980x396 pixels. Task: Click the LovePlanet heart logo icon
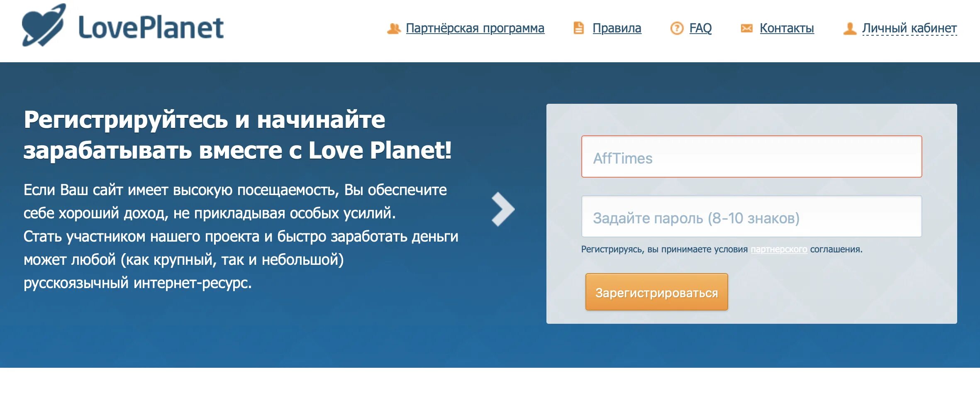44,25
